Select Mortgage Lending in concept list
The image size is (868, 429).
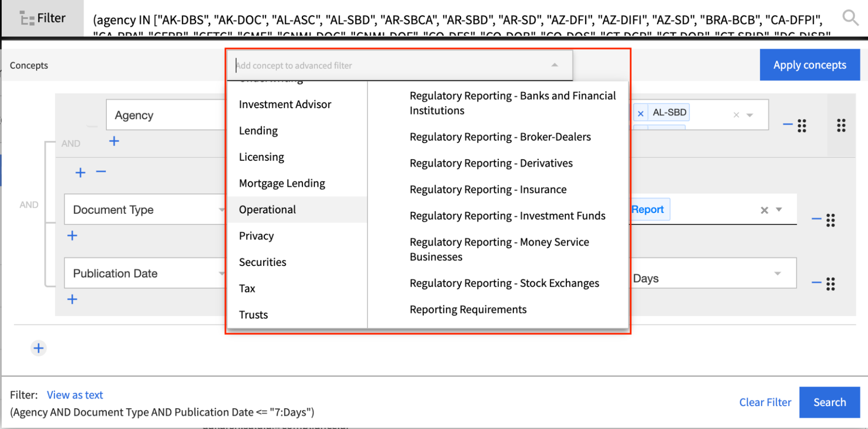click(282, 183)
